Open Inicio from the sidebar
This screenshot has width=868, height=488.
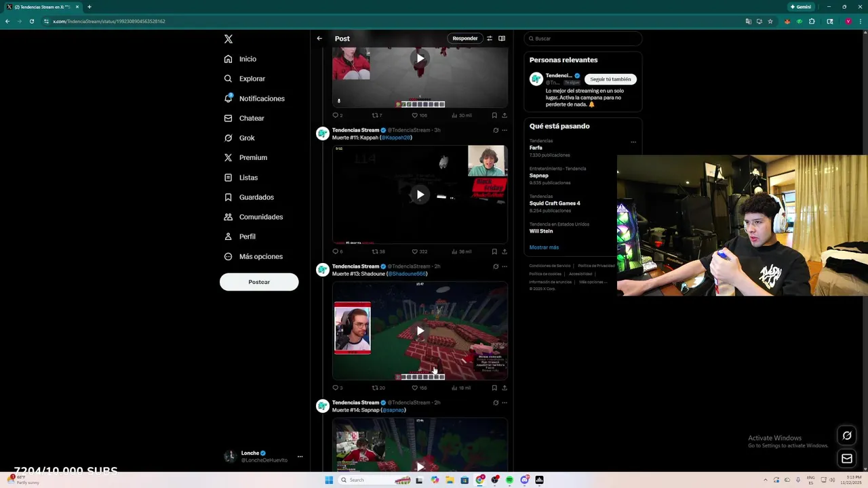tap(240, 59)
